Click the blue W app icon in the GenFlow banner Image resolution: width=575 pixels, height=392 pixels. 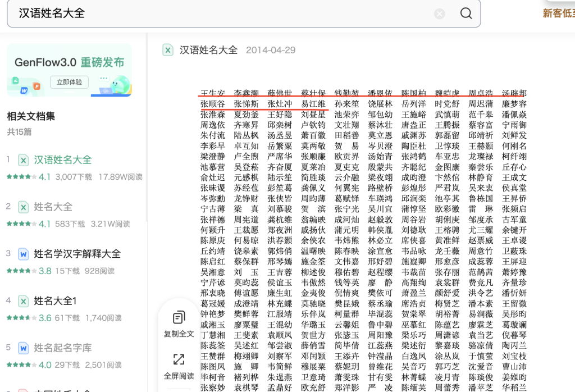[x=24, y=90]
